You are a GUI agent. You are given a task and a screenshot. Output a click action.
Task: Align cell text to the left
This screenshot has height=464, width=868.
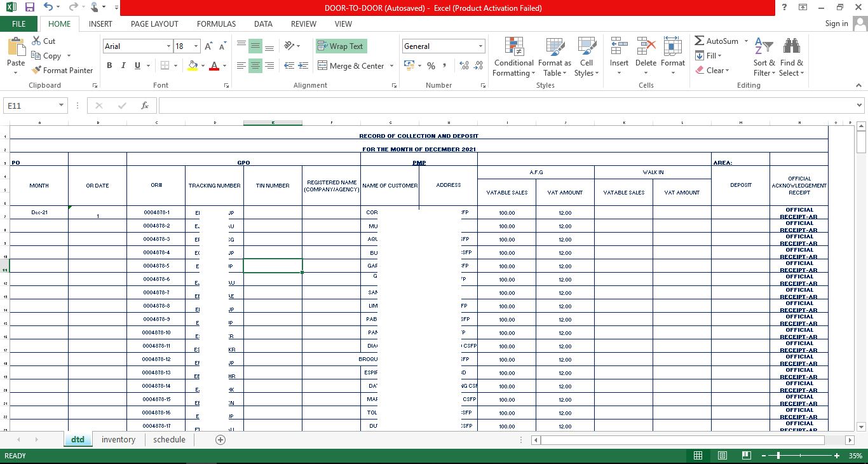click(x=241, y=65)
